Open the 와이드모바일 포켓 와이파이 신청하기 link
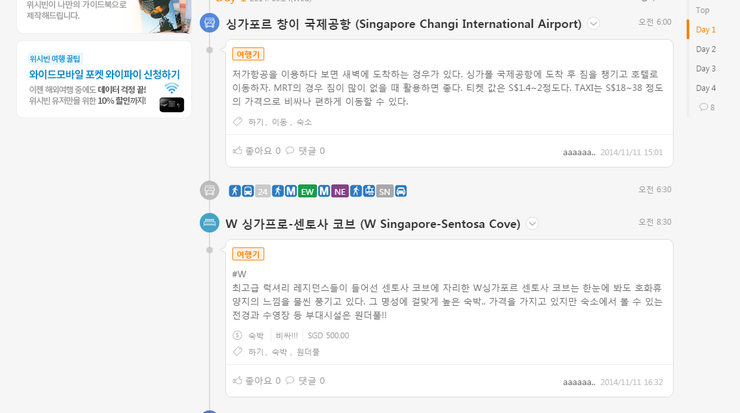This screenshot has width=740, height=413. [x=104, y=75]
